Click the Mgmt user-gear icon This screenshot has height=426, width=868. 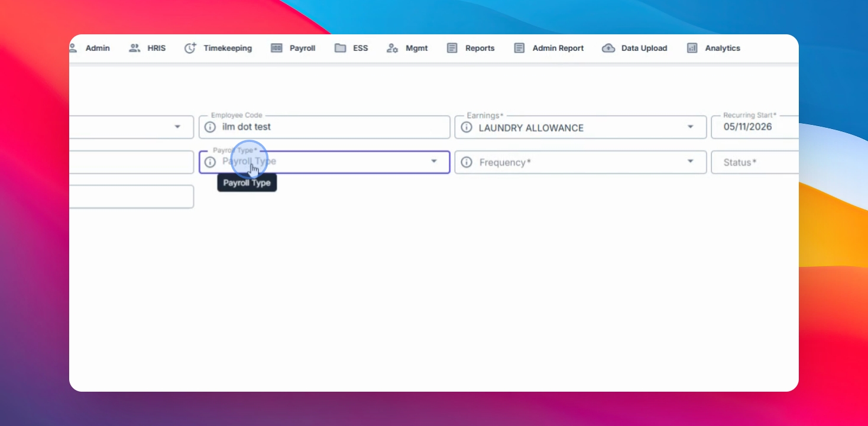click(x=393, y=48)
